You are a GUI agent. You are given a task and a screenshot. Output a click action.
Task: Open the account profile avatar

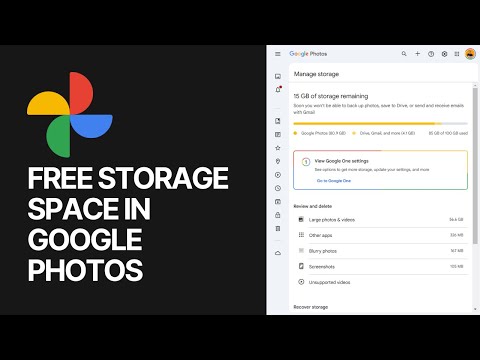click(470, 54)
